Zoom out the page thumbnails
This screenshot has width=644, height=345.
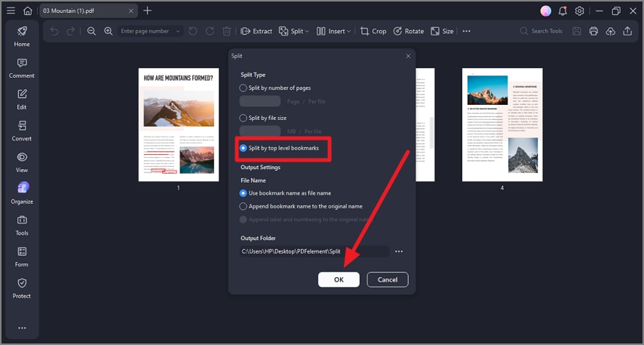[x=91, y=31]
